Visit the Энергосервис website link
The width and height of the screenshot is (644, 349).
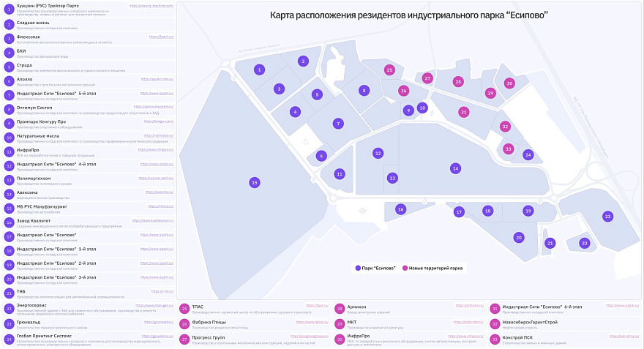[x=154, y=306]
